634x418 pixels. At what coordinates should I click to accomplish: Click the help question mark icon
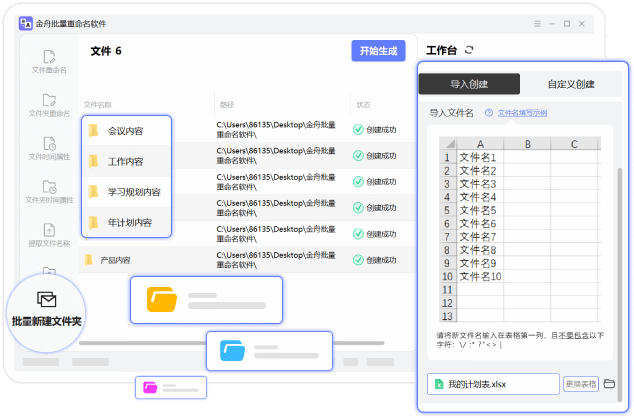(x=489, y=113)
